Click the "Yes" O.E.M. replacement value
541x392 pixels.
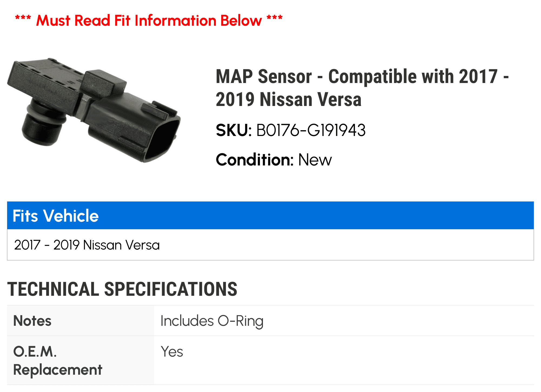[x=172, y=352]
